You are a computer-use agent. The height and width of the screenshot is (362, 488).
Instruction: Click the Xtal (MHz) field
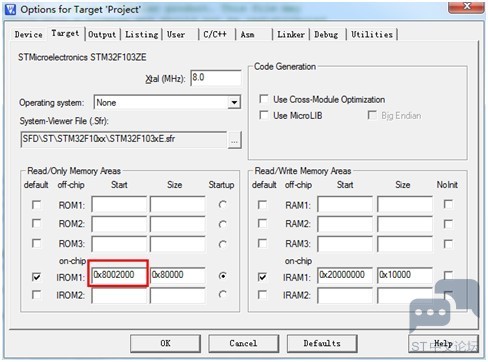click(x=216, y=78)
